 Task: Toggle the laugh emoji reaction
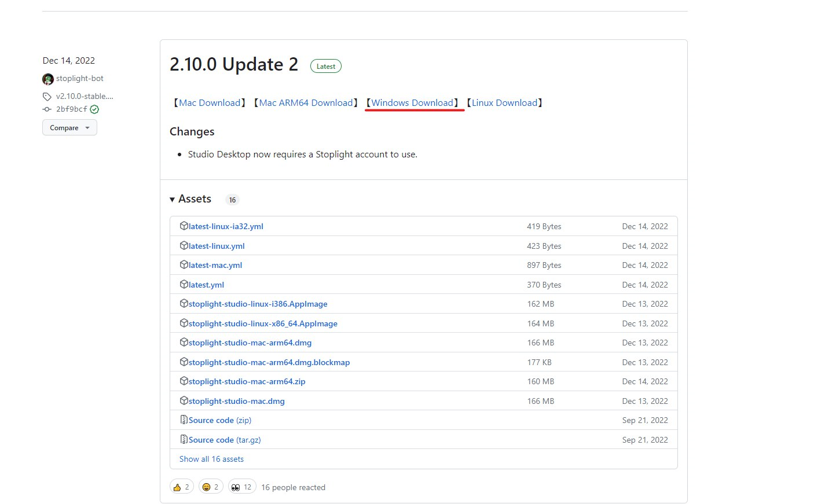coord(211,487)
